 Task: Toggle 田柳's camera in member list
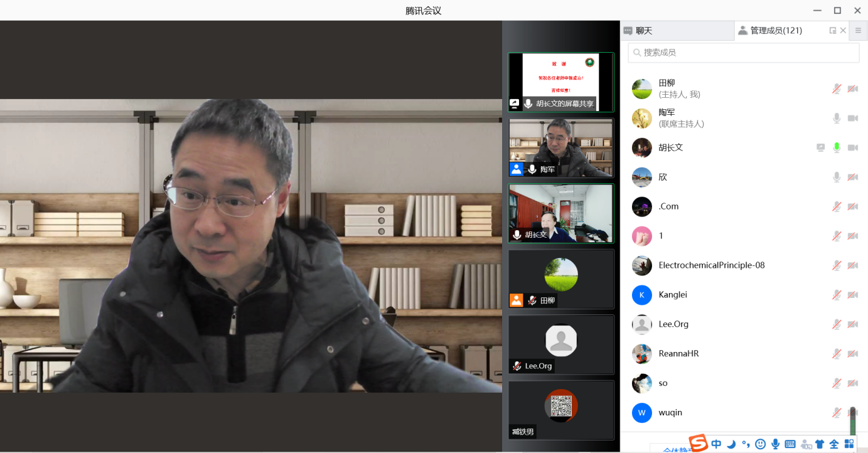click(853, 89)
